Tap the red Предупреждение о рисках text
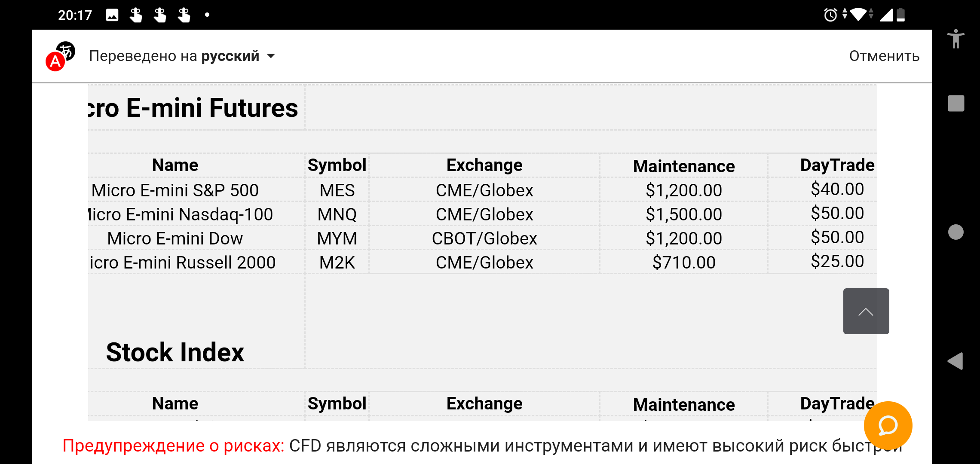The width and height of the screenshot is (980, 464). (x=173, y=446)
